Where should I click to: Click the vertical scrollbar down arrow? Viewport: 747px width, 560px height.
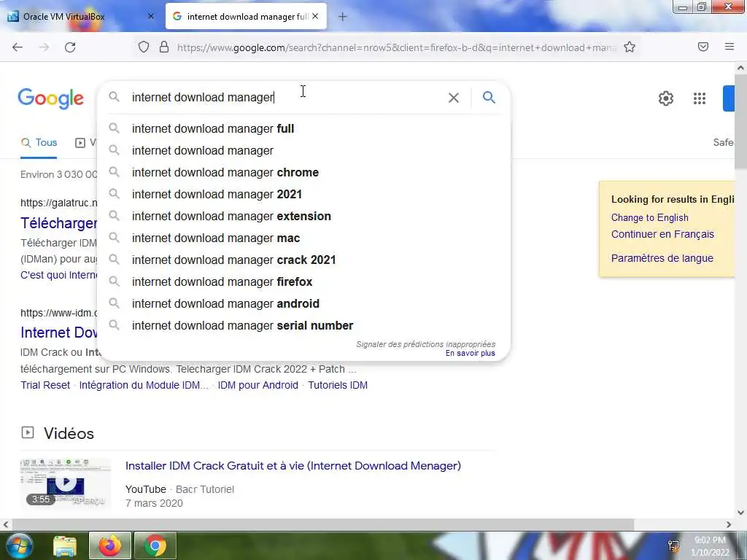(x=740, y=513)
